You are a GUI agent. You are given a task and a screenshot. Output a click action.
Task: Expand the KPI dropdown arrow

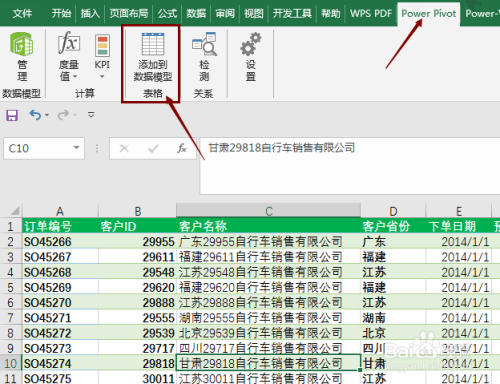102,77
